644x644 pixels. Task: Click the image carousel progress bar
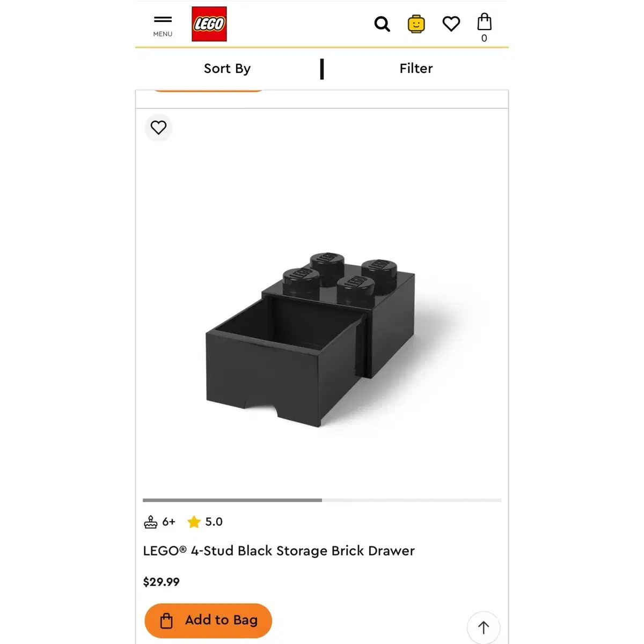coord(322,500)
